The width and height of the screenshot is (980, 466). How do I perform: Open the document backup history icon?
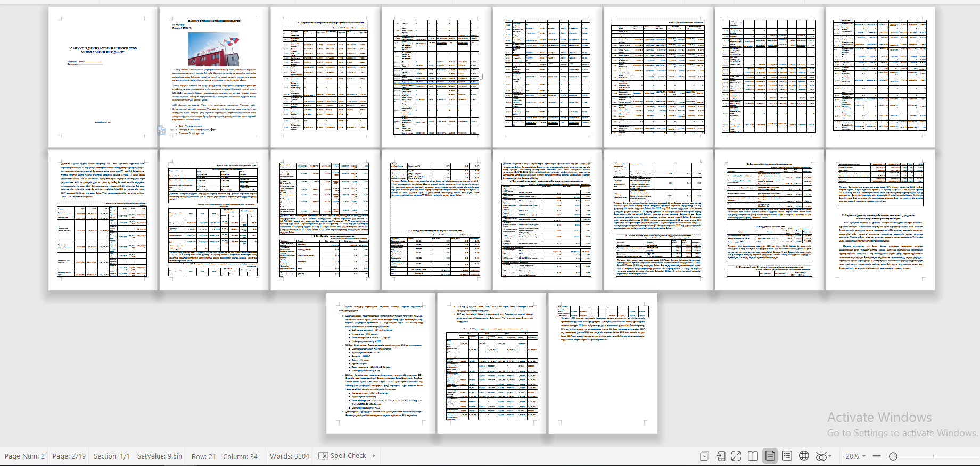click(704, 456)
